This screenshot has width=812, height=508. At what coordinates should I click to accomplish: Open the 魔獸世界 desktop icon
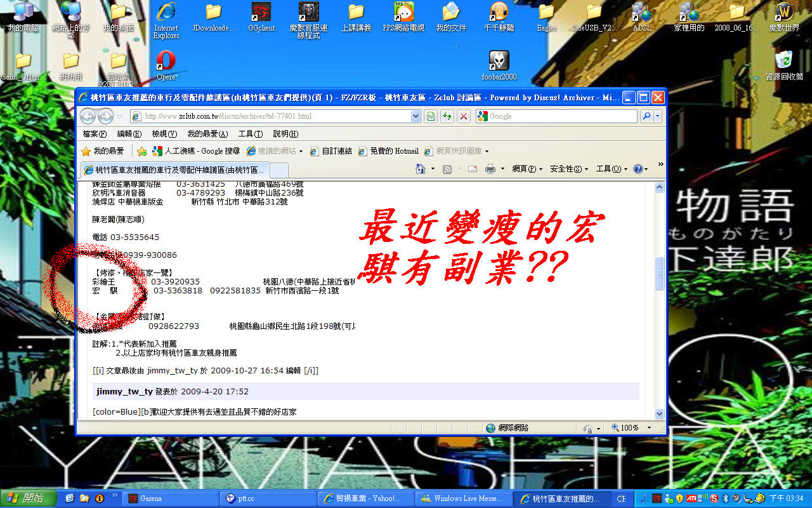(785, 17)
